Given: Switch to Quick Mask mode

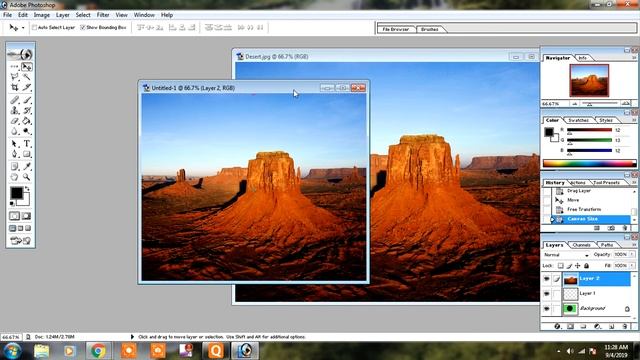Looking at the screenshot, I should (x=27, y=216).
